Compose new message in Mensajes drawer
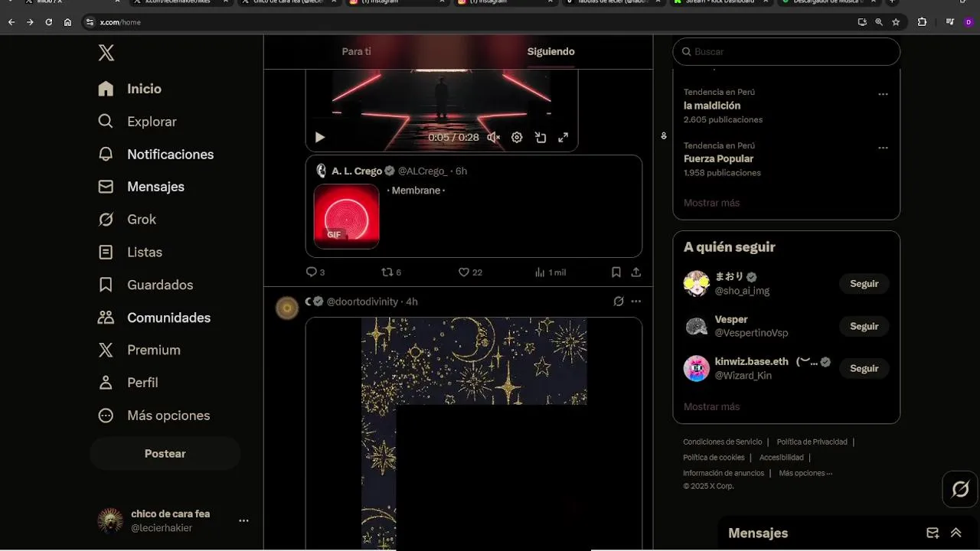Screen dimensions: 980x551 coord(933,533)
